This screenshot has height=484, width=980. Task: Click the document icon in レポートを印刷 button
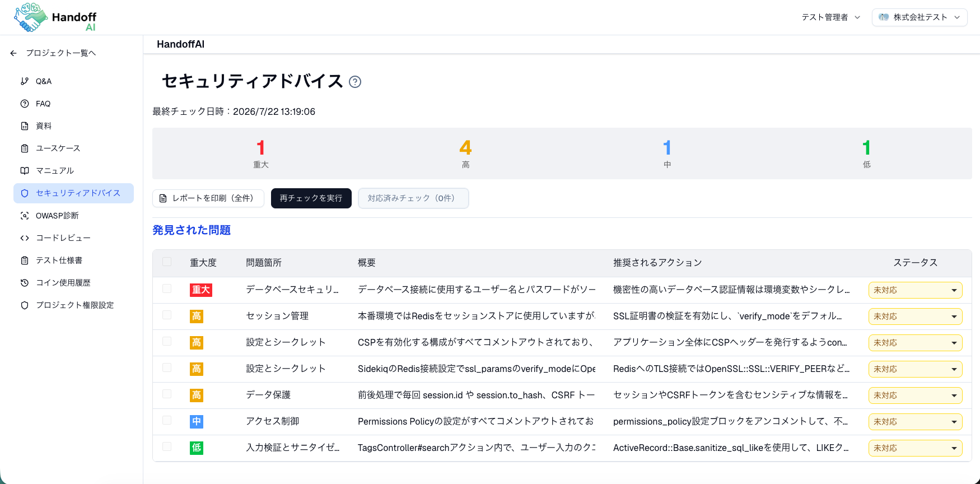coord(163,198)
